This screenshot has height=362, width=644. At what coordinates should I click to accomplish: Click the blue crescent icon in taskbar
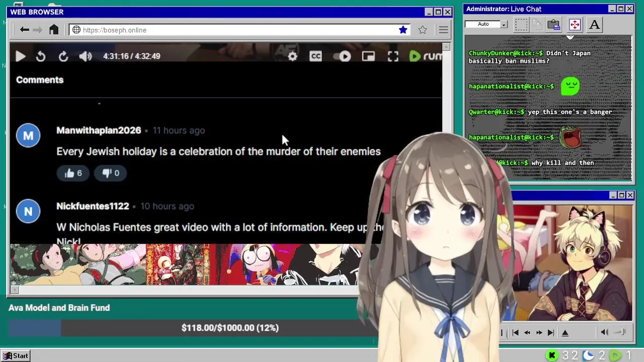tap(588, 355)
